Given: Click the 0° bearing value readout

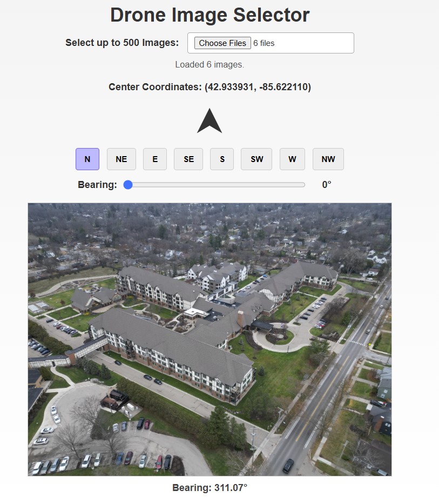Looking at the screenshot, I should [327, 185].
